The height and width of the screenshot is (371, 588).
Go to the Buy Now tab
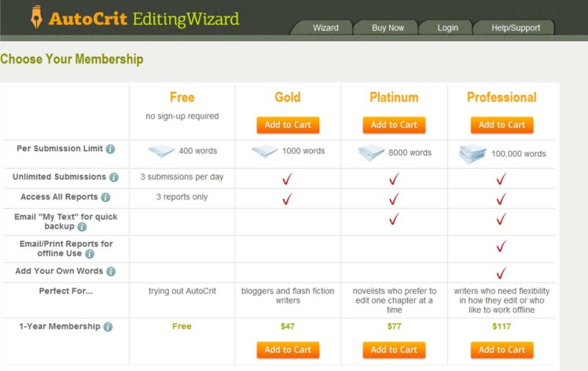[x=388, y=28]
